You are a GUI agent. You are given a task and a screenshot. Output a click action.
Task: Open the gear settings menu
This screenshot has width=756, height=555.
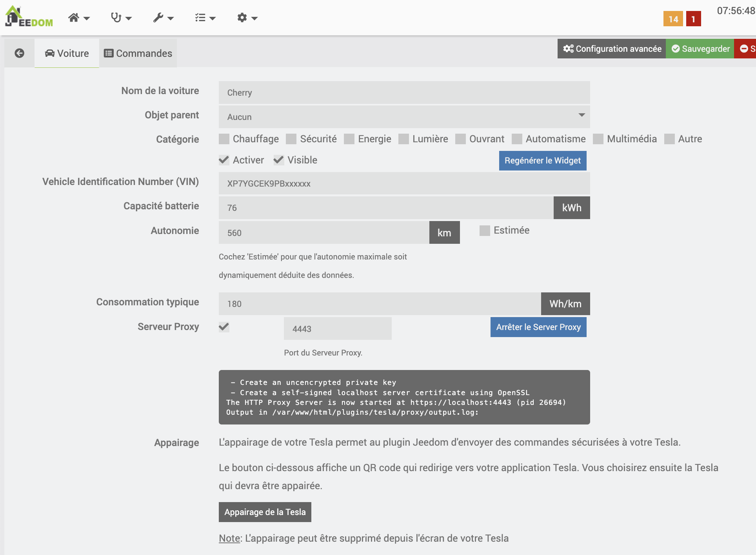coord(242,18)
